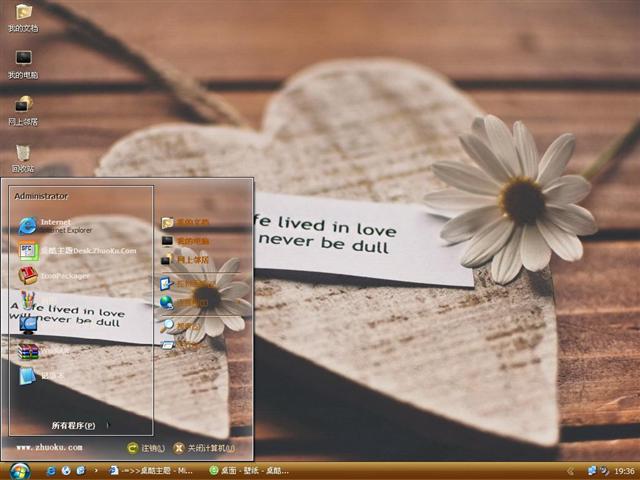Click the network tray icon
640x480 pixels.
[592, 471]
